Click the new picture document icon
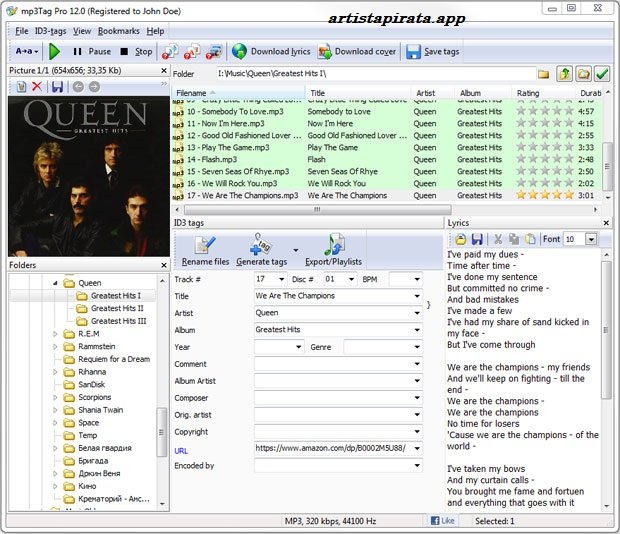Screen dimensions: 620x534 click(21, 87)
